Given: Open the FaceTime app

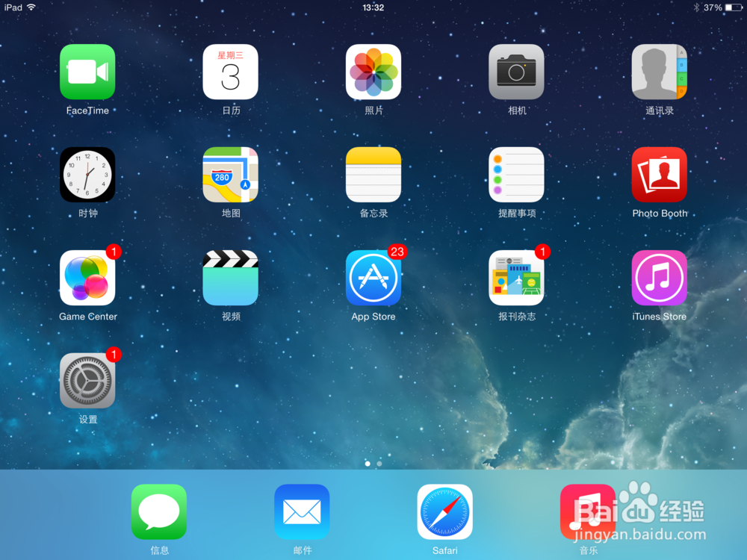Looking at the screenshot, I should [x=87, y=72].
